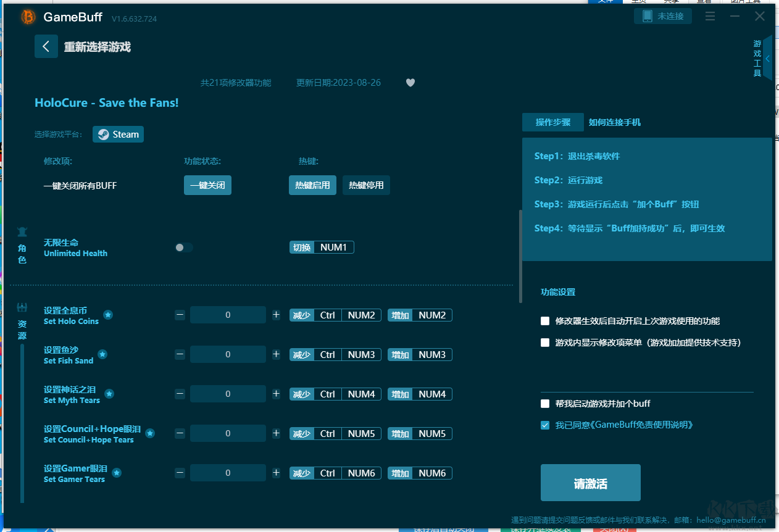Decrease Fish Sand with minus button
The height and width of the screenshot is (532, 779).
pos(180,354)
